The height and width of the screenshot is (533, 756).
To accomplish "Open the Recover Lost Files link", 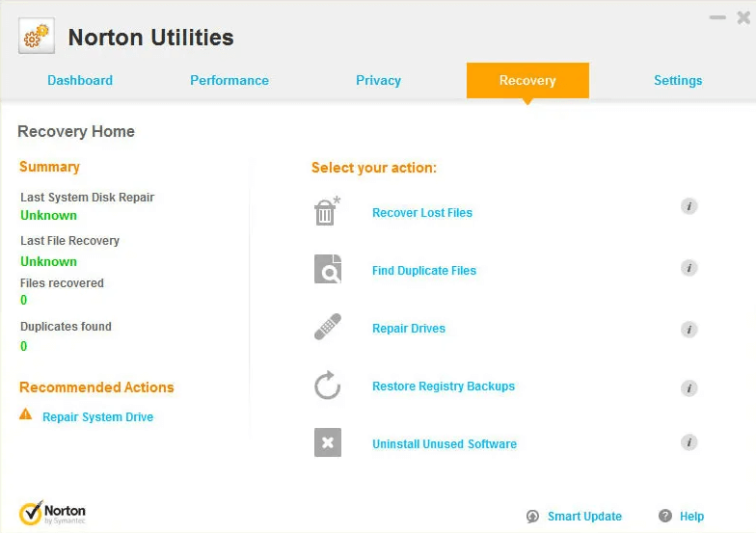I will pos(422,213).
